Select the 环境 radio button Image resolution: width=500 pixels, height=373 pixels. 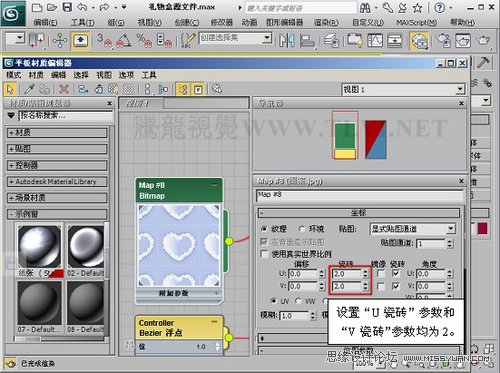pyautogui.click(x=302, y=229)
